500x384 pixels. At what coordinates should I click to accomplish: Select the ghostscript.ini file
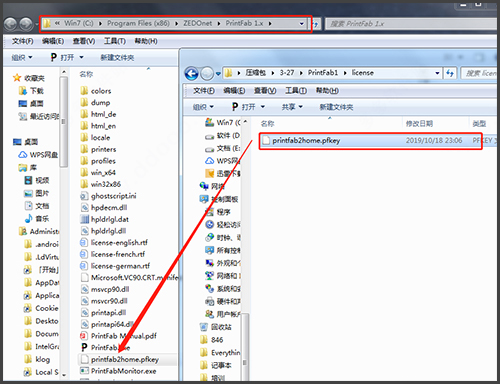(108, 196)
